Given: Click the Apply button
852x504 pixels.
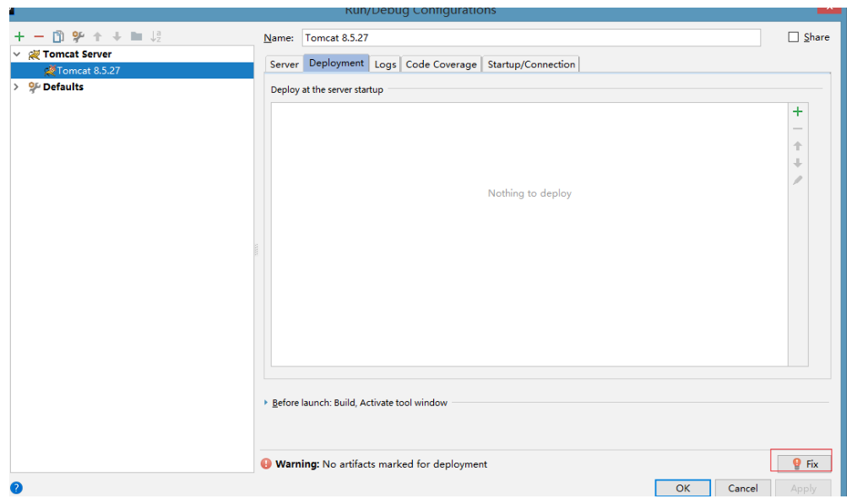Looking at the screenshot, I should [803, 488].
